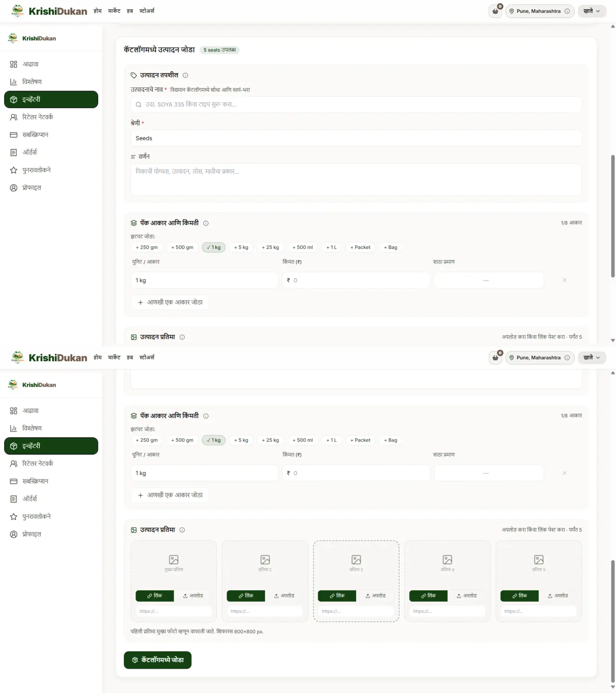Screen dimensions: 616x693
Task: Click the KrishiDukan logo in the upper header
Action: (x=49, y=11)
